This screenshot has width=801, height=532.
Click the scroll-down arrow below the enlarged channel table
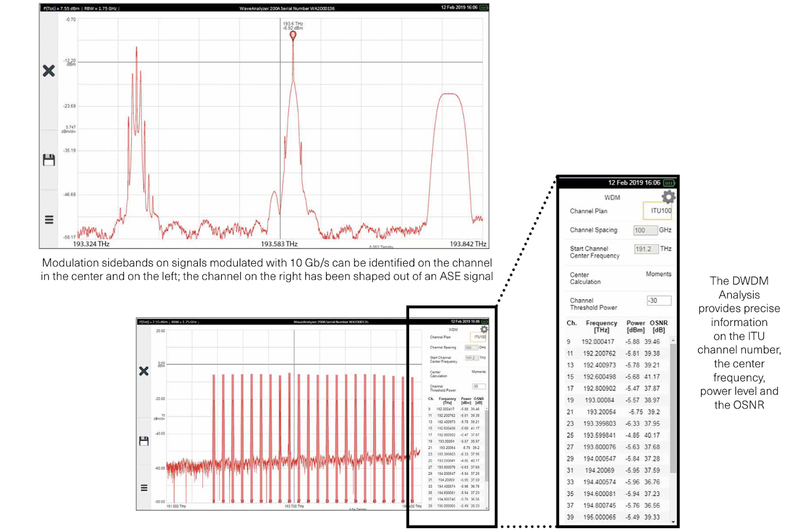pyautogui.click(x=673, y=522)
